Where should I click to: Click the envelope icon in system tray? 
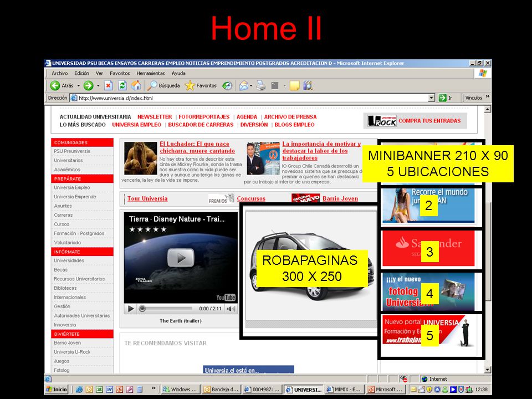[413, 390]
